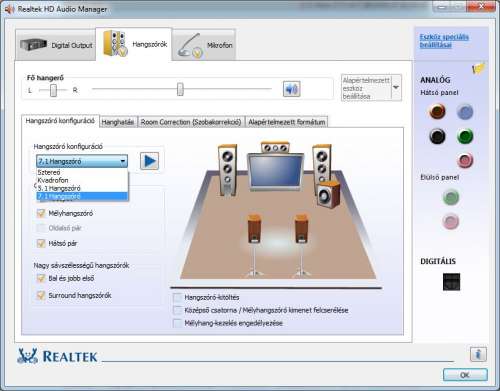Screen dimensions: 500x391
Task: Click the black rear panel jack
Action: pyautogui.click(x=437, y=136)
